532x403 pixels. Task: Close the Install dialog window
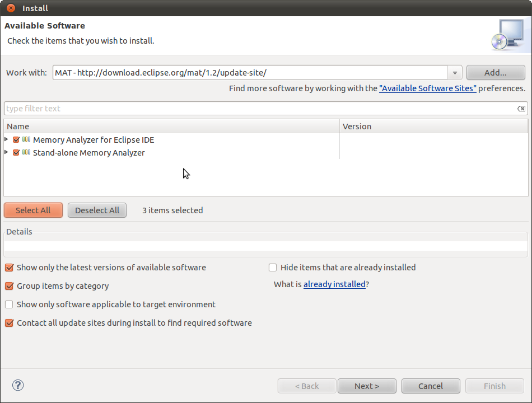tap(11, 8)
